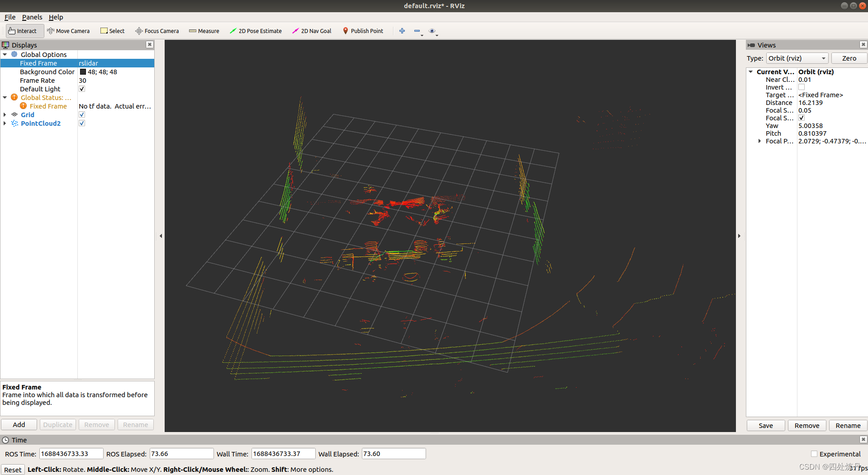Click the 'No tf data' status message
The height and width of the screenshot is (475, 868).
point(115,106)
